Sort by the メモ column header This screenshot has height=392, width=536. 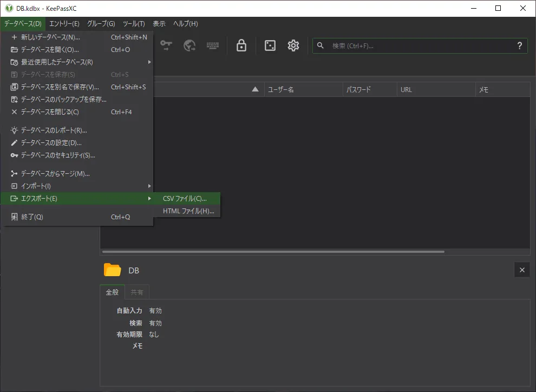[503, 89]
